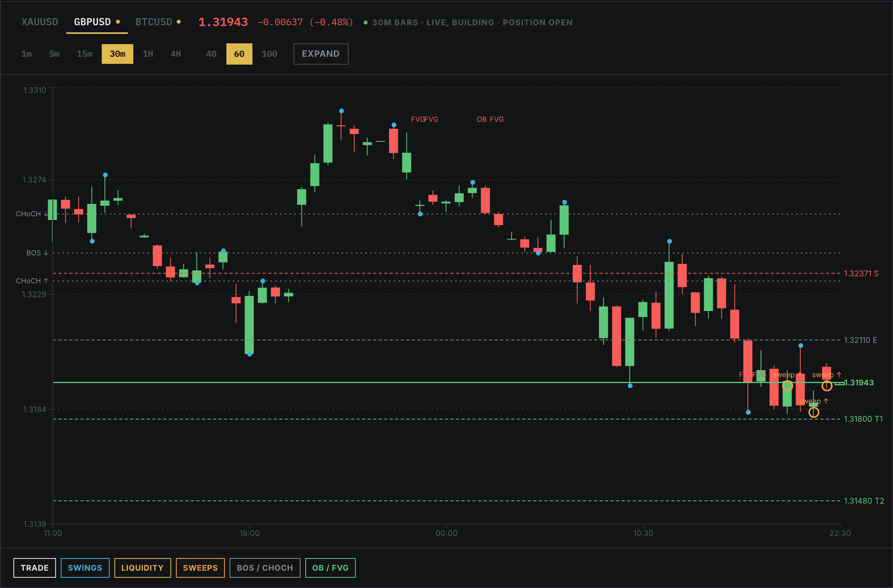Viewport: 893px width, 588px height.
Task: Toggle the TRADE overlay
Action: tap(35, 568)
